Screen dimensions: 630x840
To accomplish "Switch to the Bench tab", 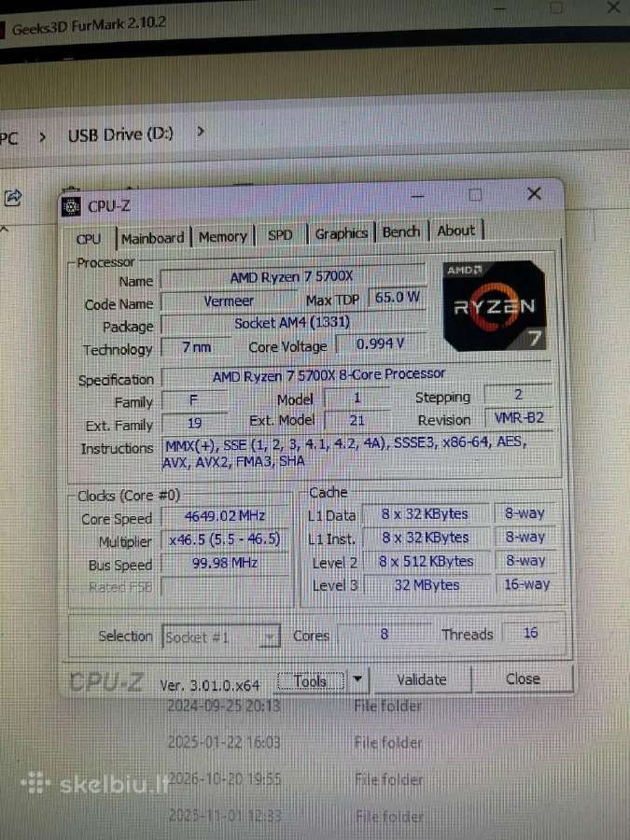I will [400, 231].
